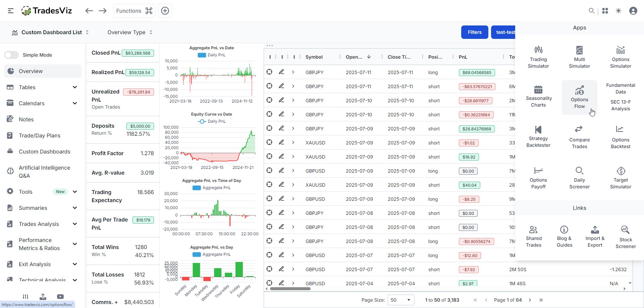
Task: Open the hamburger menu
Action: [x=11, y=11]
